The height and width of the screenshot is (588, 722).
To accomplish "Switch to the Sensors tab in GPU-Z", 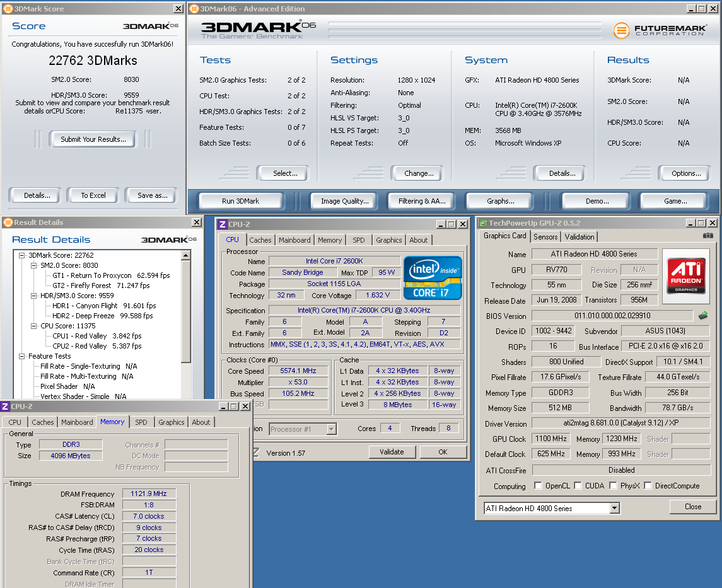I will tap(545, 237).
